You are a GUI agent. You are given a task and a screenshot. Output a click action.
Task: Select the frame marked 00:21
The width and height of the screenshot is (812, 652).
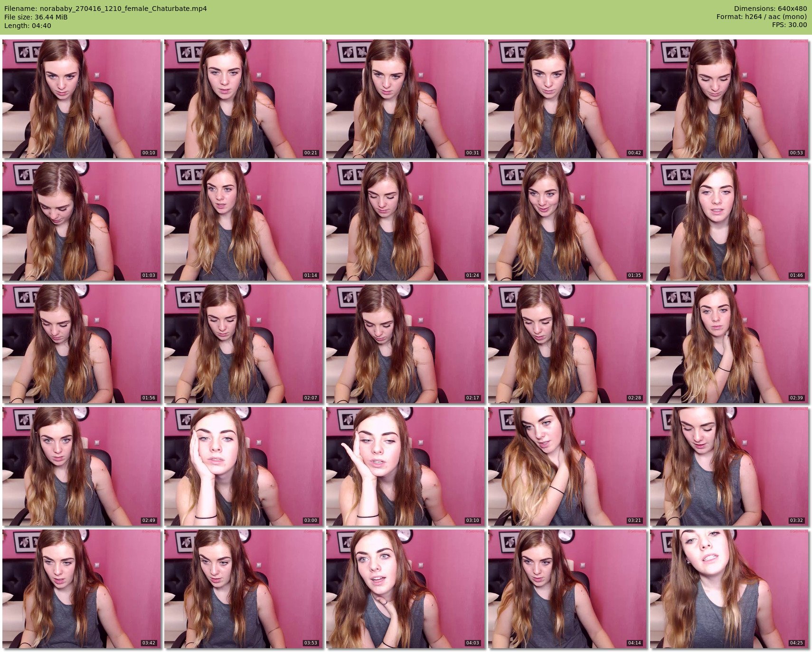coord(243,98)
